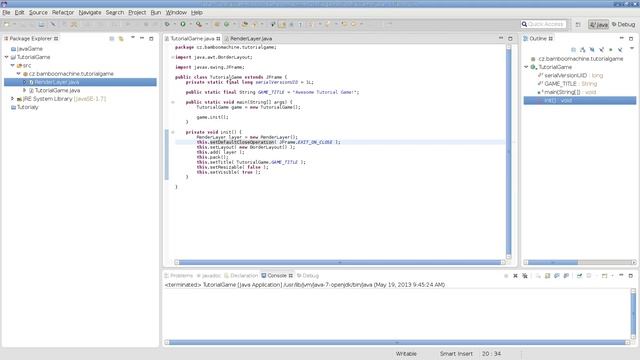Open the Navigate menu
The height and width of the screenshot is (360, 640).
point(90,13)
